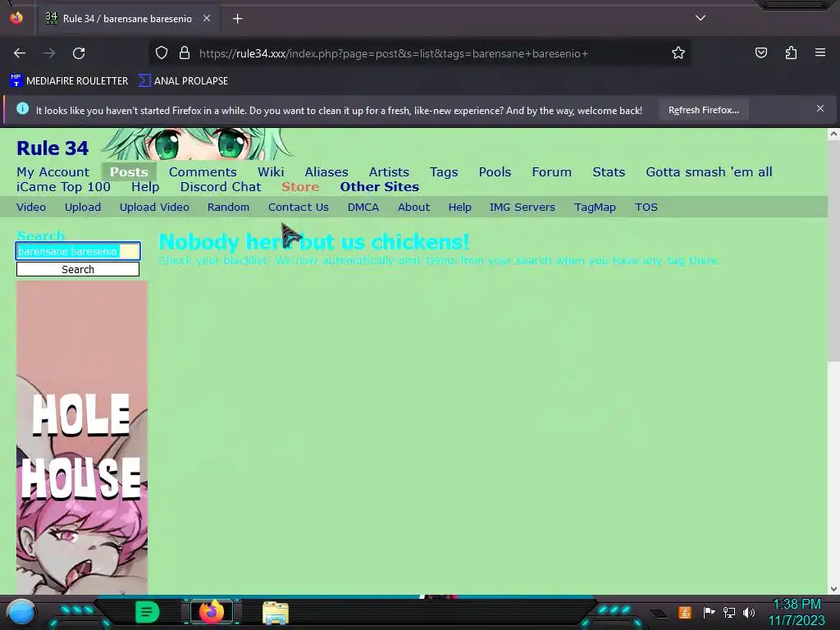Screen dimensions: 840x630
Task: Click the site security padlock icon
Action: pyautogui.click(x=185, y=53)
